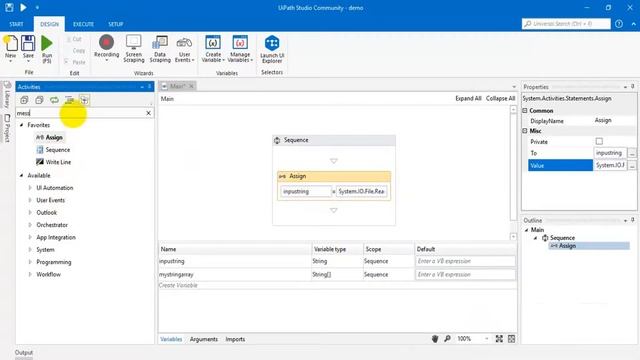Expand User Events category

(x=30, y=200)
